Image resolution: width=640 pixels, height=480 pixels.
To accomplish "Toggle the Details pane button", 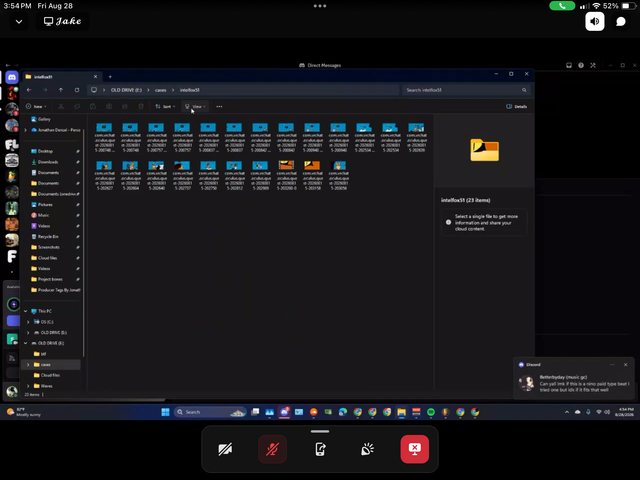I will point(516,107).
